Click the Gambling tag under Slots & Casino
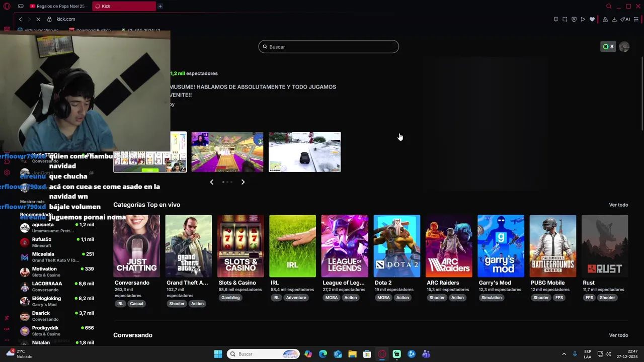 click(x=230, y=298)
